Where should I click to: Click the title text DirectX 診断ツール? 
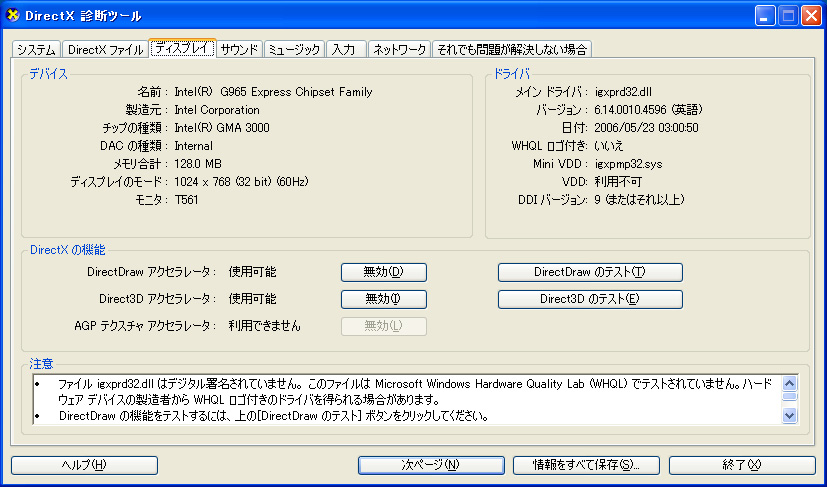[x=83, y=16]
